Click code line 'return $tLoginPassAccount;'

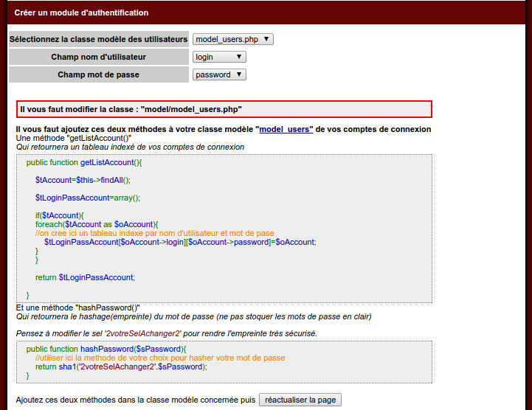[x=85, y=277]
